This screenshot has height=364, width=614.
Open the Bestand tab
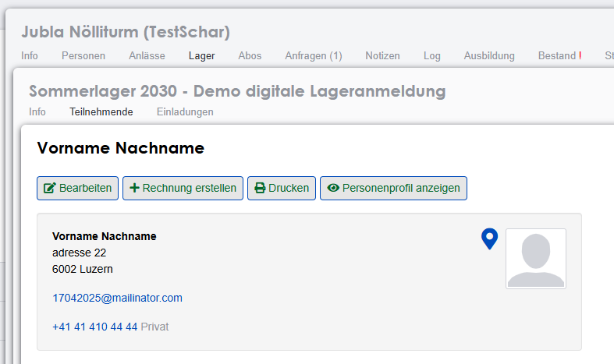point(559,55)
